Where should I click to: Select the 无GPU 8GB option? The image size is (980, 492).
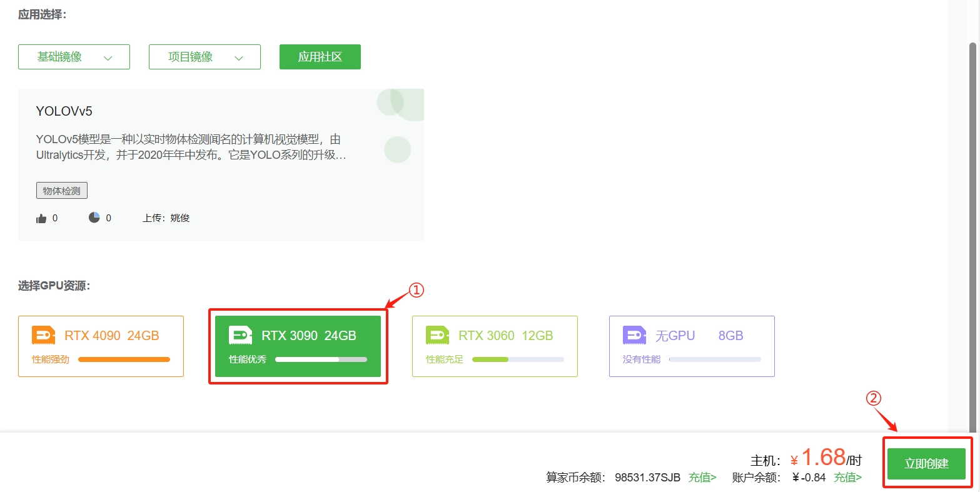pos(692,346)
